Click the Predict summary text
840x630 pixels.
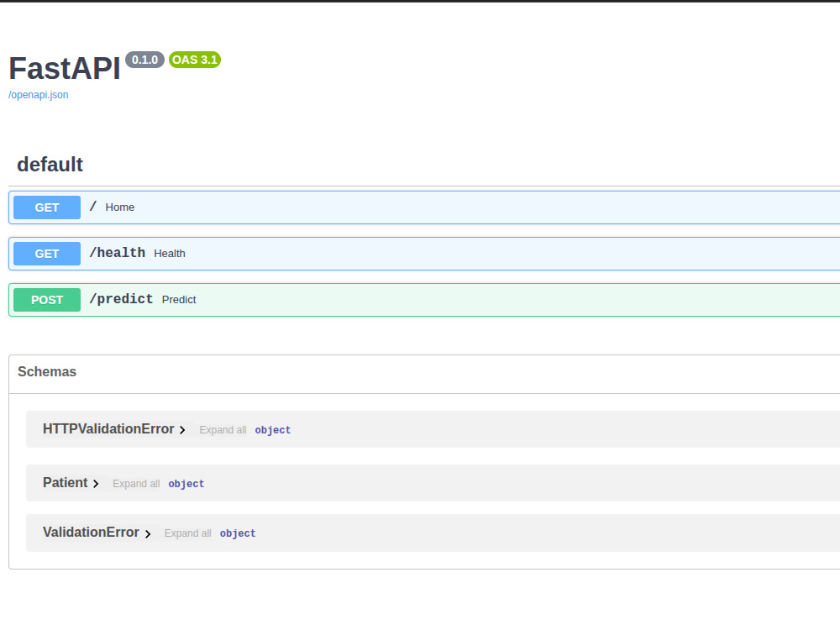coord(179,300)
